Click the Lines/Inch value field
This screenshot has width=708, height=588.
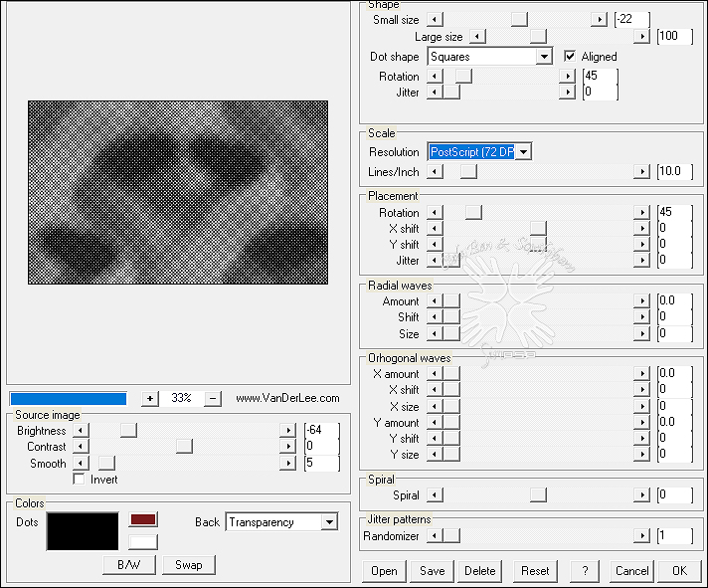coord(673,171)
